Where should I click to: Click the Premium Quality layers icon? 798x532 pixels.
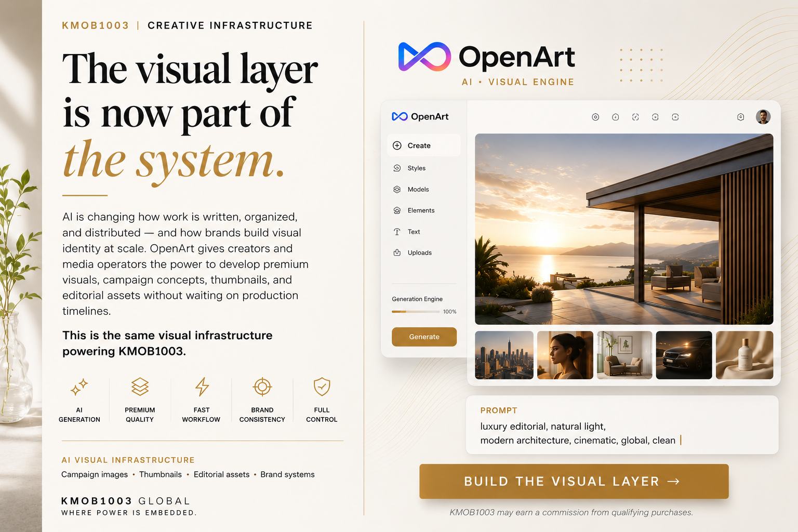[x=140, y=387]
